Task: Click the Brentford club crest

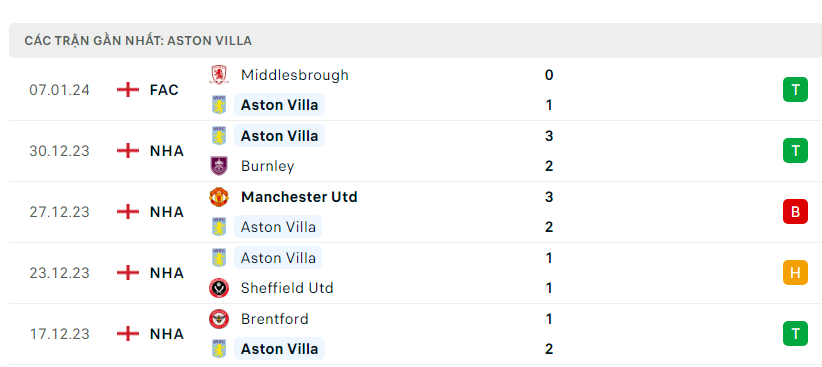Action: pos(219,319)
